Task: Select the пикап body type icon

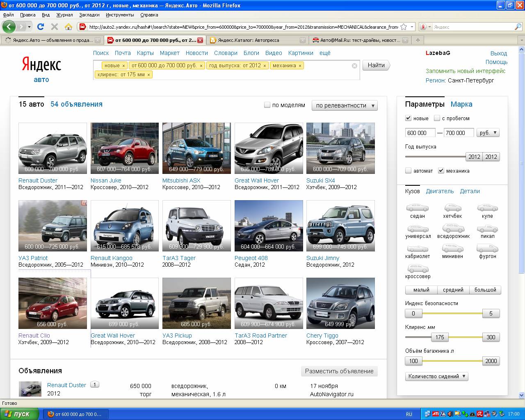Action: 487,228
